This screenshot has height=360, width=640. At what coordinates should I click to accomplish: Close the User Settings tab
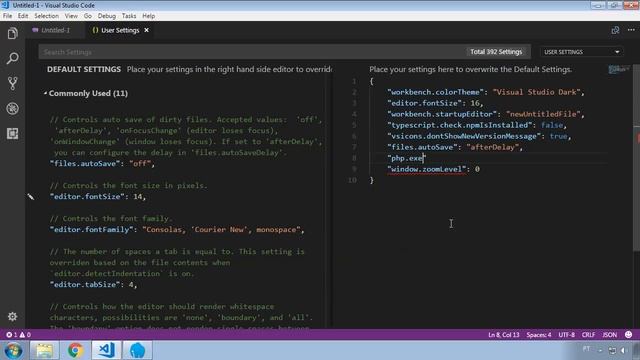147,30
